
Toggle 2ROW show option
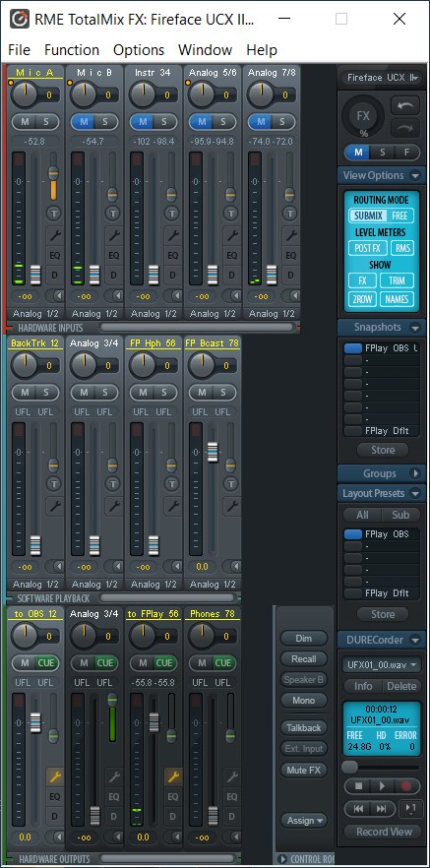[362, 299]
